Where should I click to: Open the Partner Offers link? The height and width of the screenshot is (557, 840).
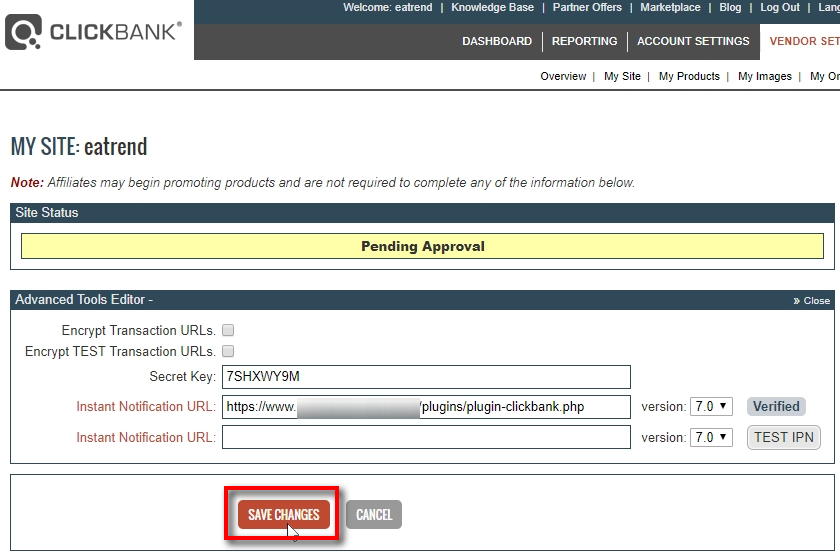coord(587,7)
